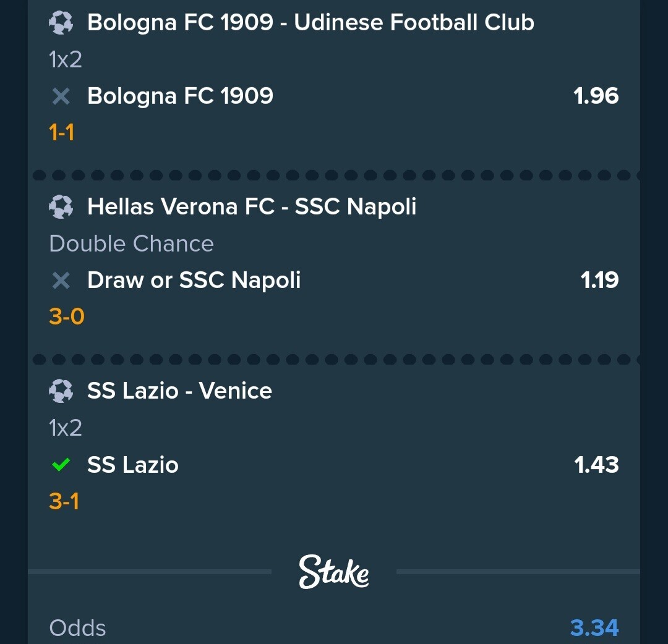This screenshot has width=668, height=644.
Task: Open the SS Lazio - Venice match
Action: pyautogui.click(x=179, y=391)
